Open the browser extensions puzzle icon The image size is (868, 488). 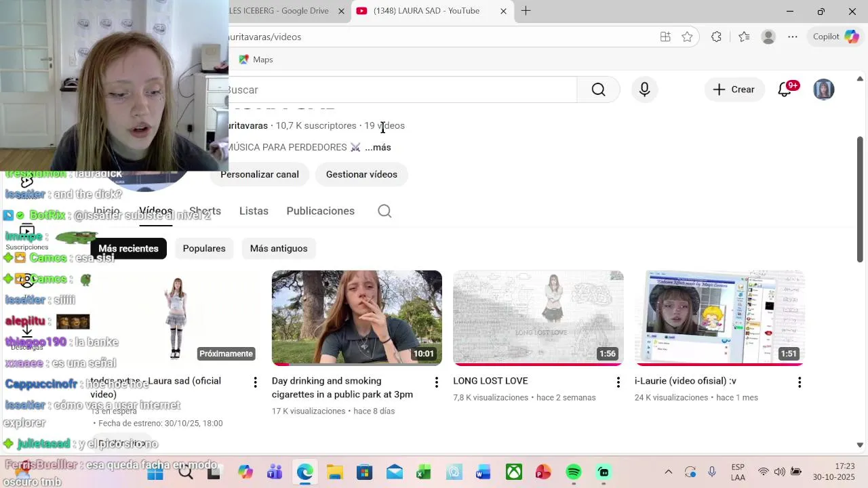click(x=716, y=37)
